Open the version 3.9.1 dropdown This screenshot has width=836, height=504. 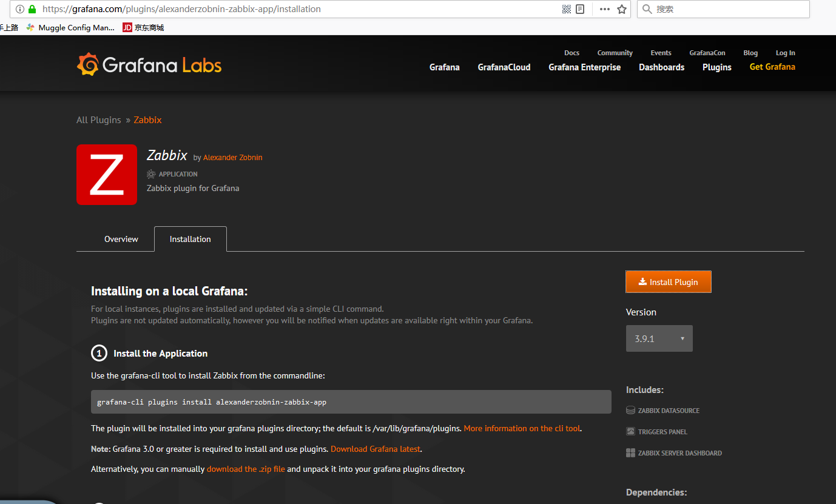(x=659, y=338)
